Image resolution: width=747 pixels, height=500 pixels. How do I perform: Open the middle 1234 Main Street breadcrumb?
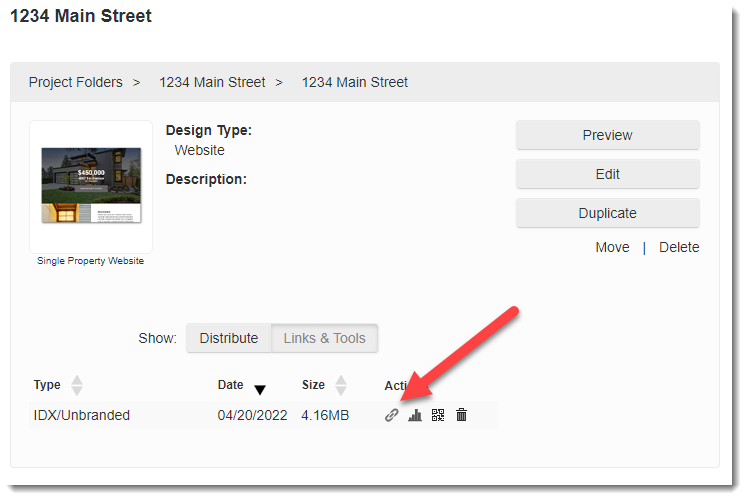click(x=212, y=82)
